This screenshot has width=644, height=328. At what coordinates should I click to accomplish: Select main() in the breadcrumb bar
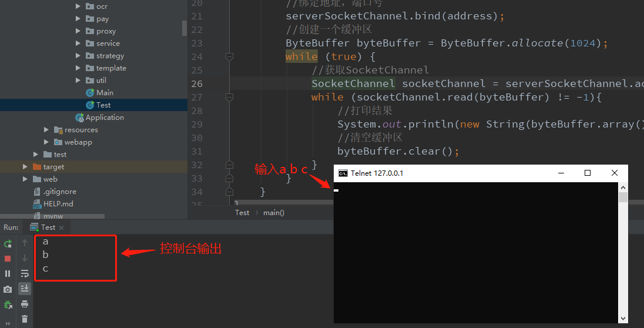[x=274, y=213]
